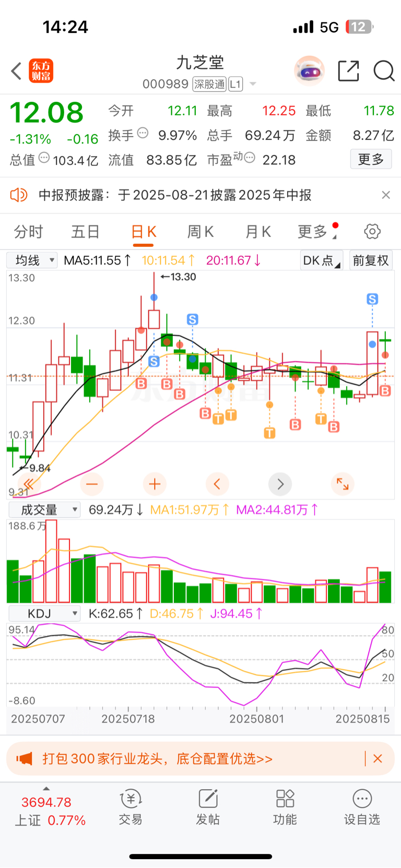
Task: Jump to earliest with double-left arrow
Action: (x=29, y=484)
